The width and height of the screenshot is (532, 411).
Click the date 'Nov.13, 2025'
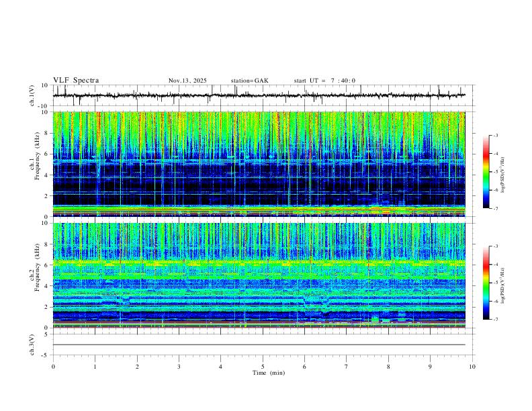click(x=187, y=81)
